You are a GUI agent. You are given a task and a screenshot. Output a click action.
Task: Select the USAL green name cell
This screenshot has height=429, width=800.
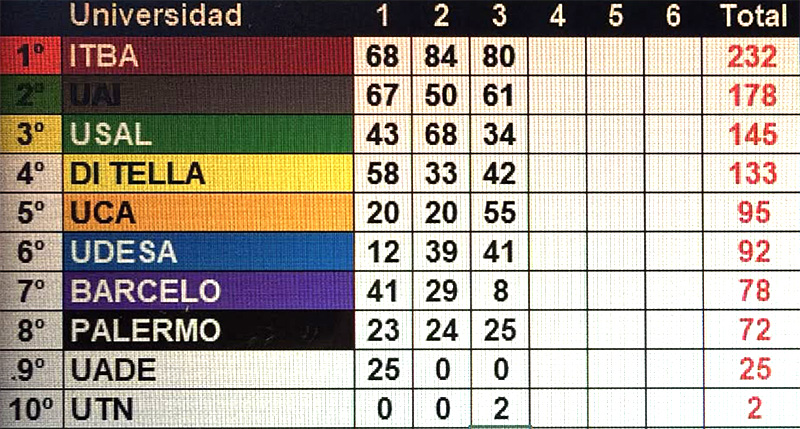pos(208,134)
